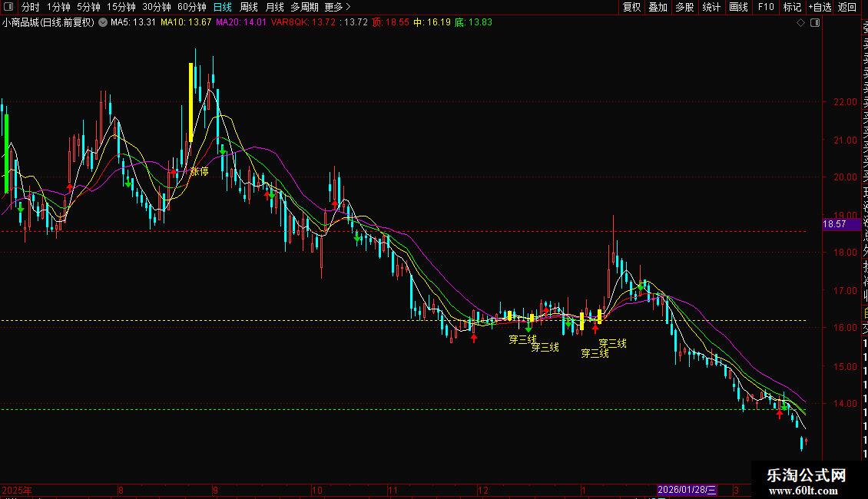Click the 22.00 price axis label
Screen dimensions: 868x499
845,102
